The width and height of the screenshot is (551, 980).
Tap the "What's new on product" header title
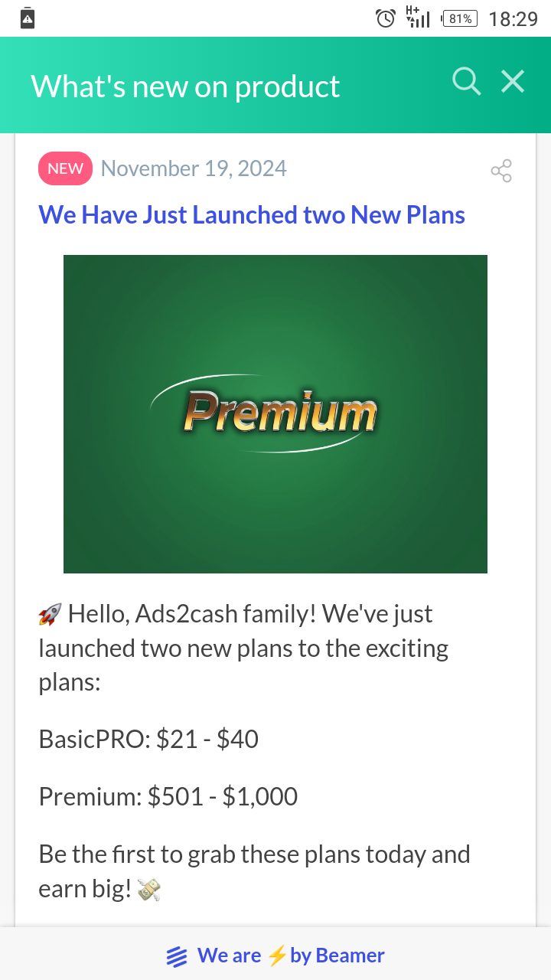pos(185,86)
